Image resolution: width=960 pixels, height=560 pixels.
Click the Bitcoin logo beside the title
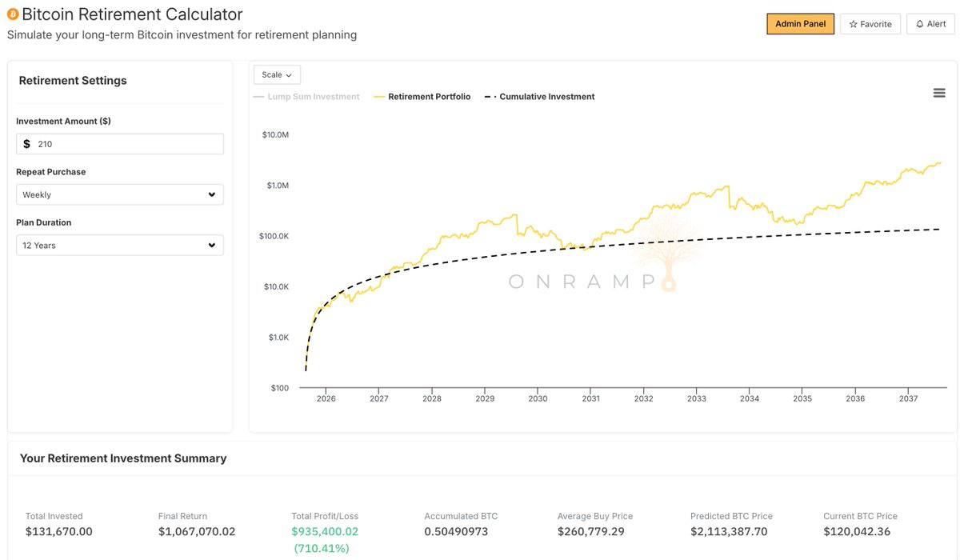[x=14, y=14]
